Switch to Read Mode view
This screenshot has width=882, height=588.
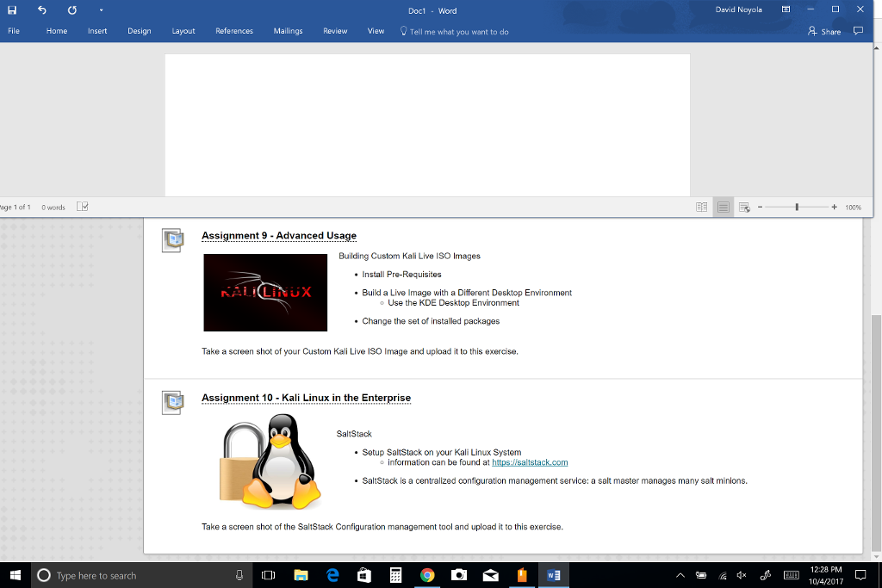tap(702, 207)
